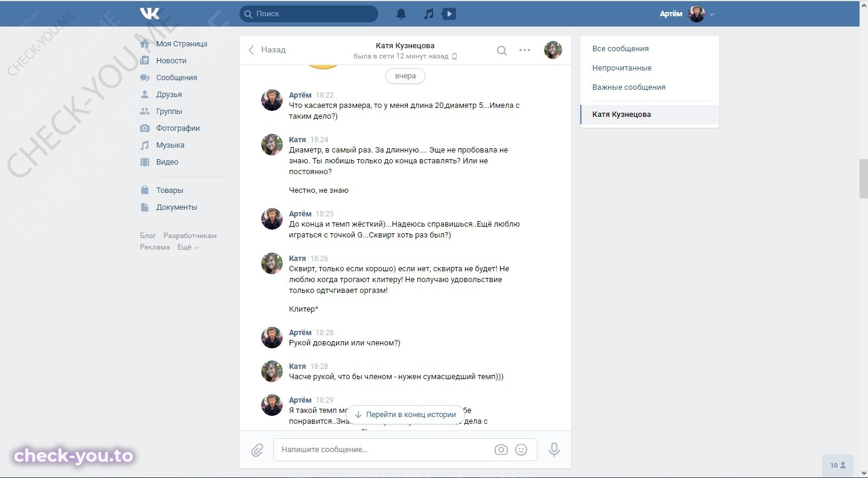The height and width of the screenshot is (478, 868).
Task: Click the Разработчикам footer link
Action: (x=190, y=236)
